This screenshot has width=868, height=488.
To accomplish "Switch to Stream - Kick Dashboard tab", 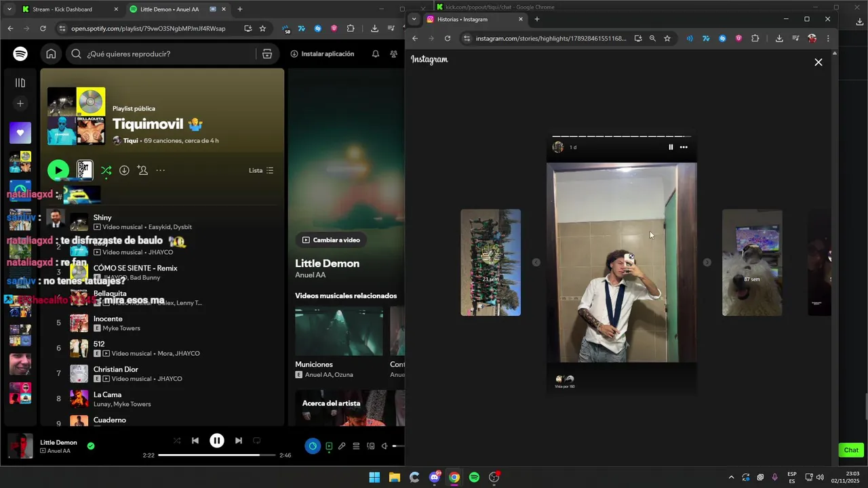I will pyautogui.click(x=71, y=9).
